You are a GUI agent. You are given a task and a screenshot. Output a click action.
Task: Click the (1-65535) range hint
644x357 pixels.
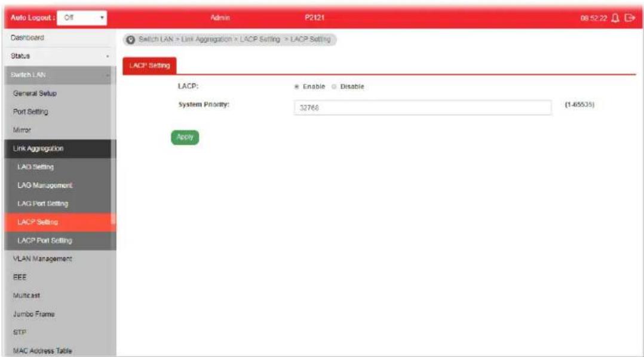pos(579,104)
